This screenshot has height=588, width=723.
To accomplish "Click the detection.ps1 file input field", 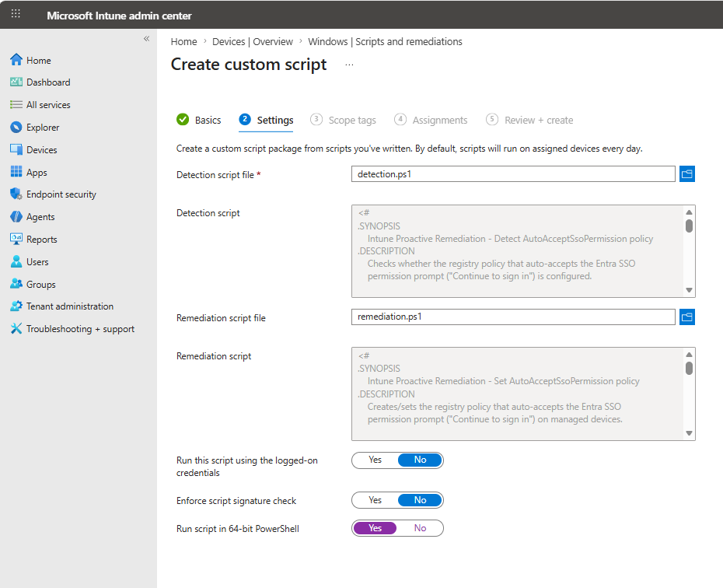I will 513,174.
